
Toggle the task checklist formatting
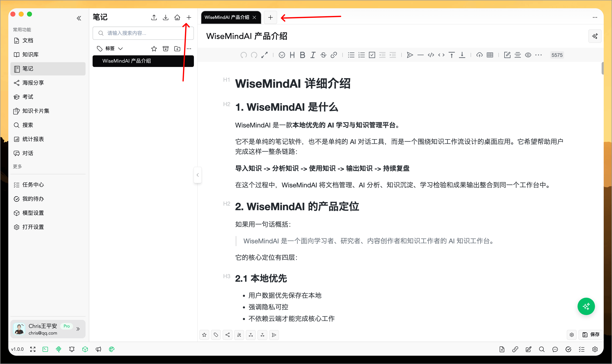372,55
